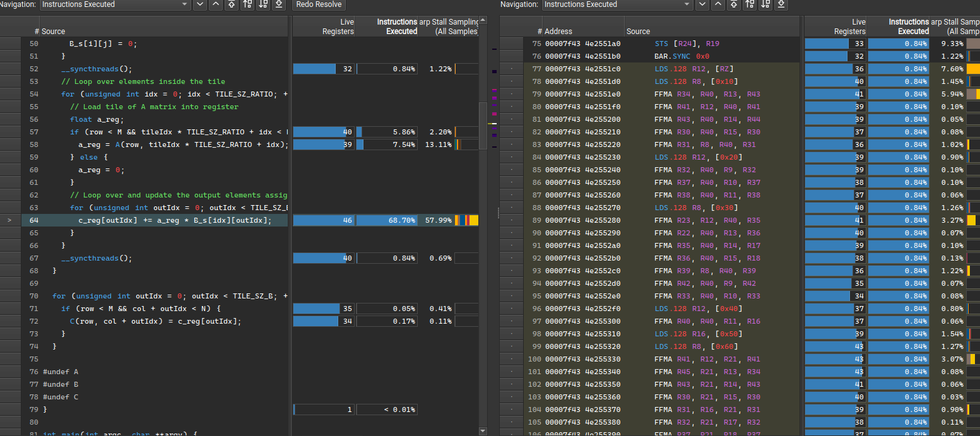
Task: Go to lowest value in assembly pane
Action: [782, 4]
